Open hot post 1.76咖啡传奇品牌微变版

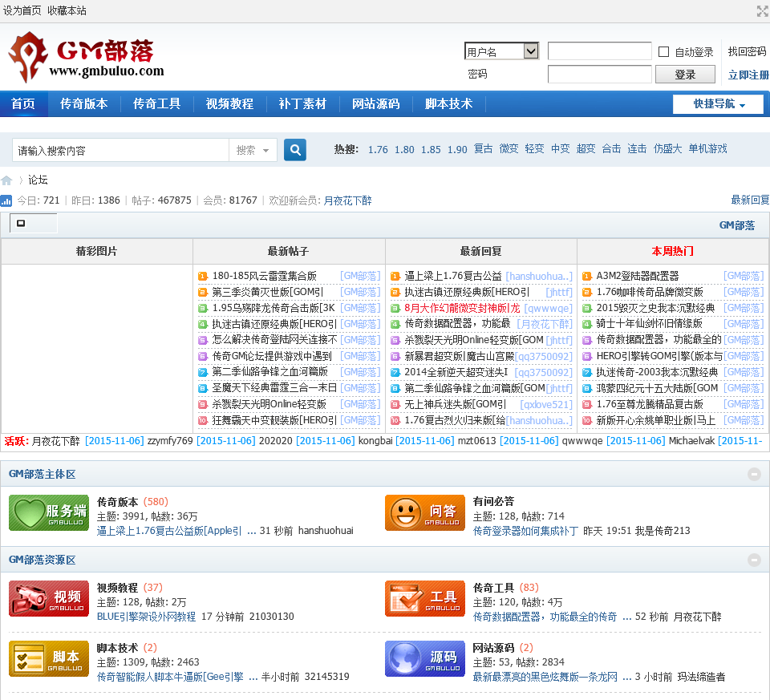coord(650,292)
